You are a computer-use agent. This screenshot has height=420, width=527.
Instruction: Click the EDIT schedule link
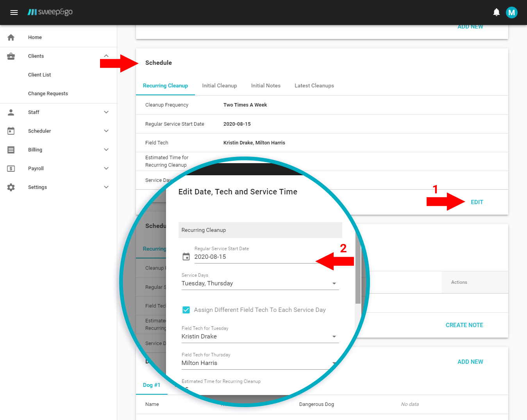point(477,202)
